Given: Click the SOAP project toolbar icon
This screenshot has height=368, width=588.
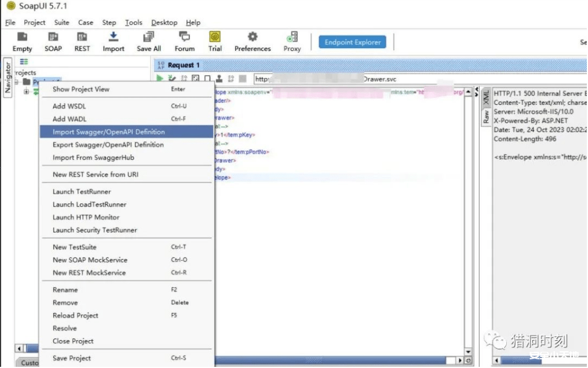Looking at the screenshot, I should click(x=53, y=38).
